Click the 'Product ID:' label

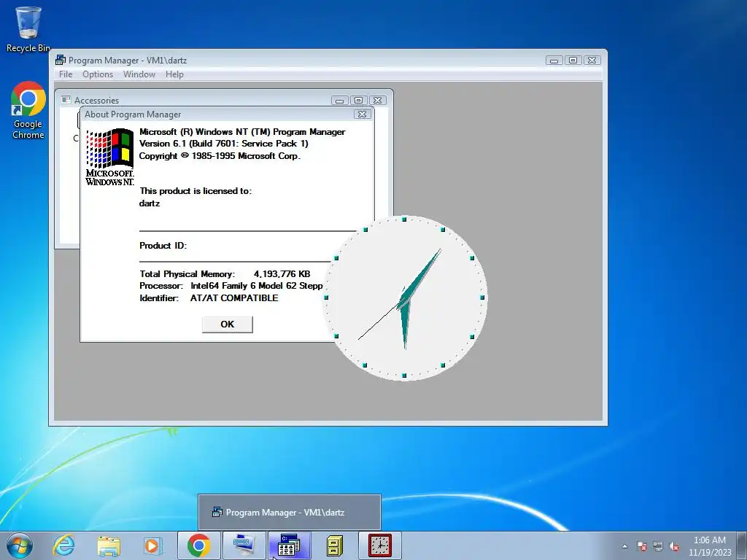163,246
